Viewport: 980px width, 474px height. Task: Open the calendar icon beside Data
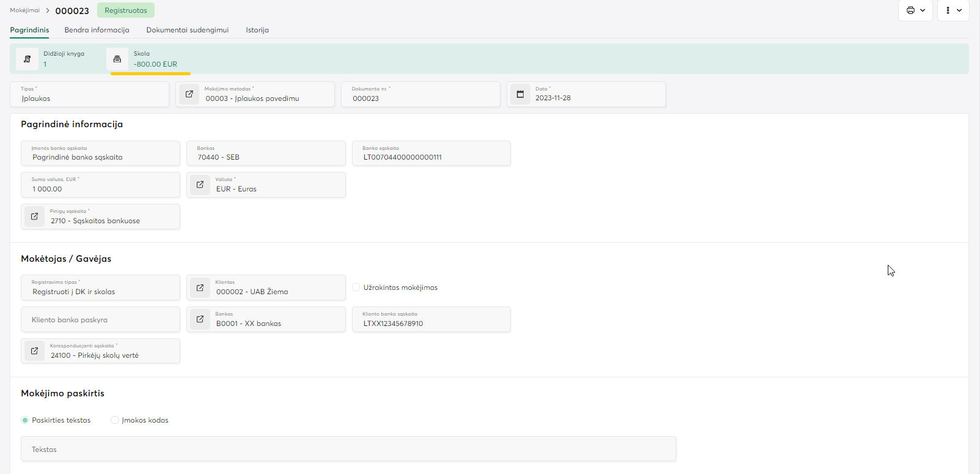[521, 94]
